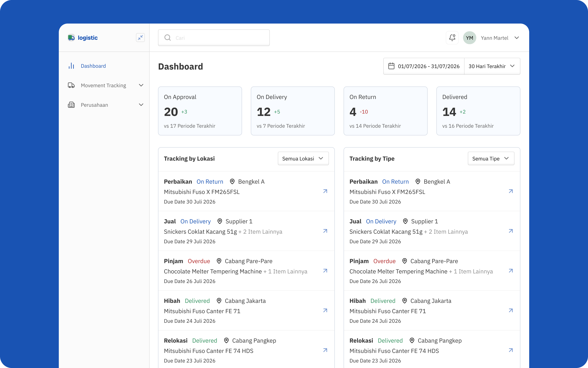
Task: Select the Delivered summary card
Action: coord(478,111)
